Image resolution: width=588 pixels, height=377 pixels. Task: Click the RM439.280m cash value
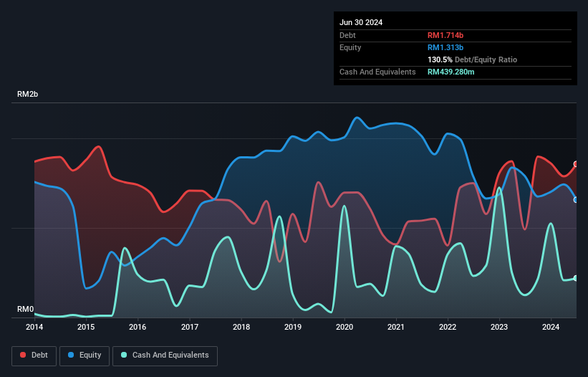tap(450, 72)
